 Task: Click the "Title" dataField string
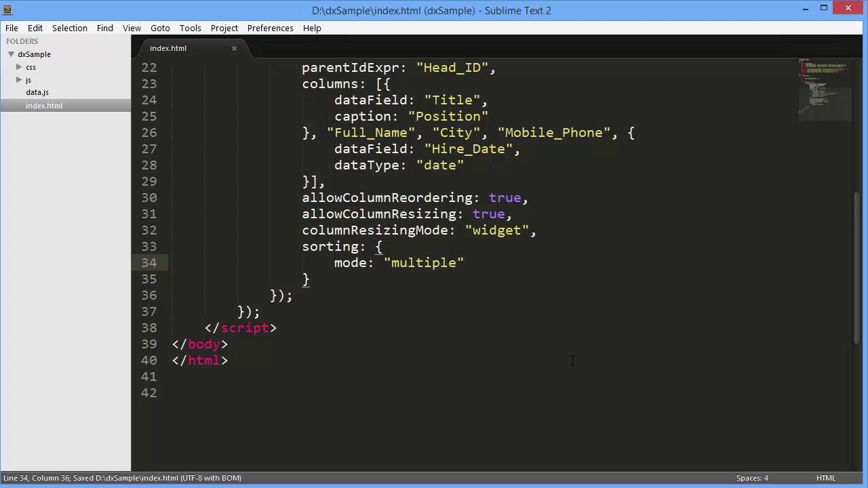pyautogui.click(x=452, y=100)
